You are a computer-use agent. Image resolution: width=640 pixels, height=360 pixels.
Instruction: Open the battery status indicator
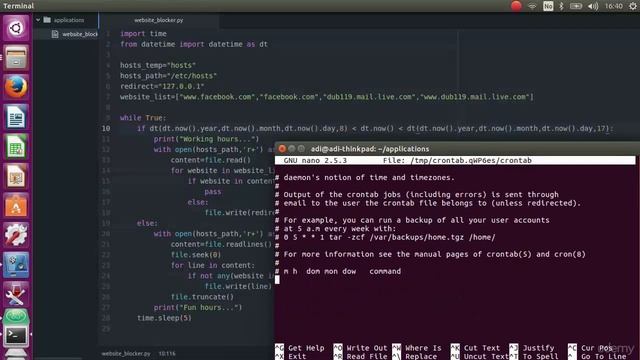tap(576, 6)
